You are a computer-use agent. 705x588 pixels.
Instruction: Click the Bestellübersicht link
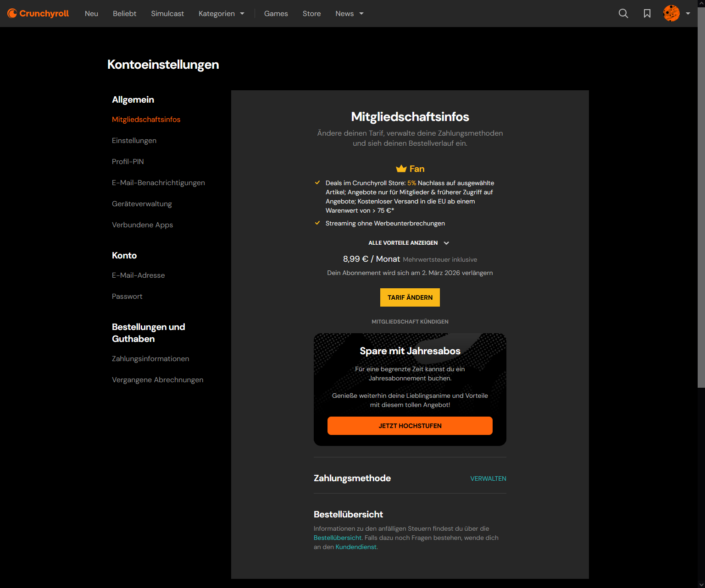(338, 537)
